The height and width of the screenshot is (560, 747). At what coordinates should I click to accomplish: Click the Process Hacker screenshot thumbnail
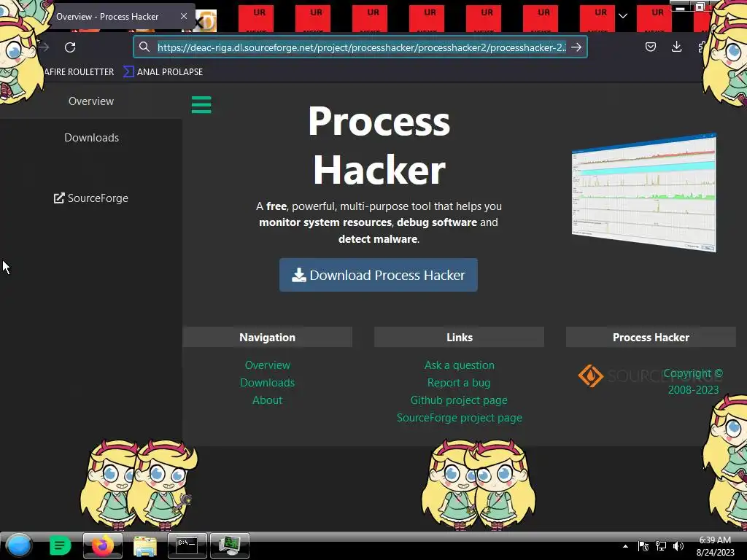644,192
